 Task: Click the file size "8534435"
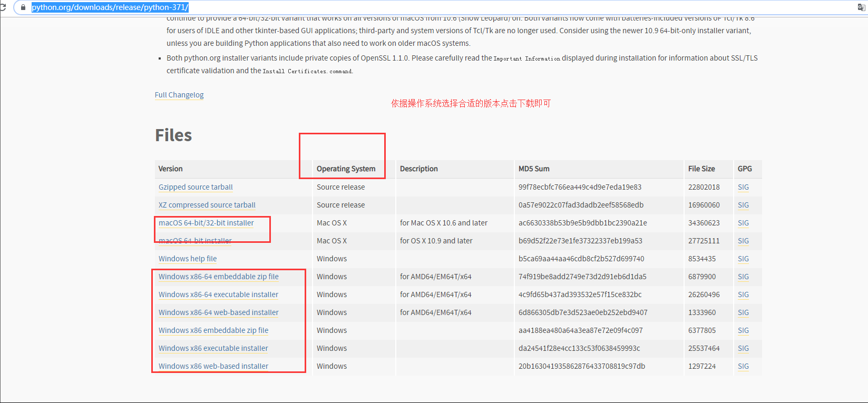pyautogui.click(x=702, y=259)
